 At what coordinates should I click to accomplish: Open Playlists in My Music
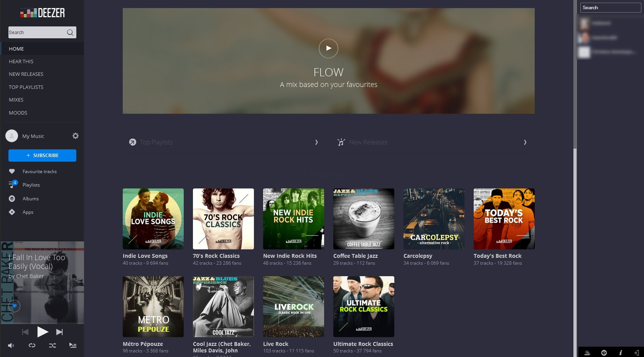pyautogui.click(x=31, y=185)
